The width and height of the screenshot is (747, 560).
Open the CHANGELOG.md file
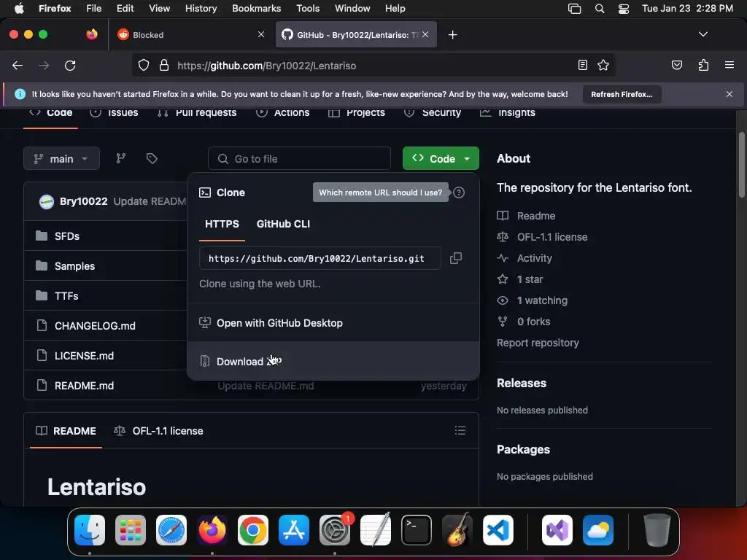coord(95,326)
